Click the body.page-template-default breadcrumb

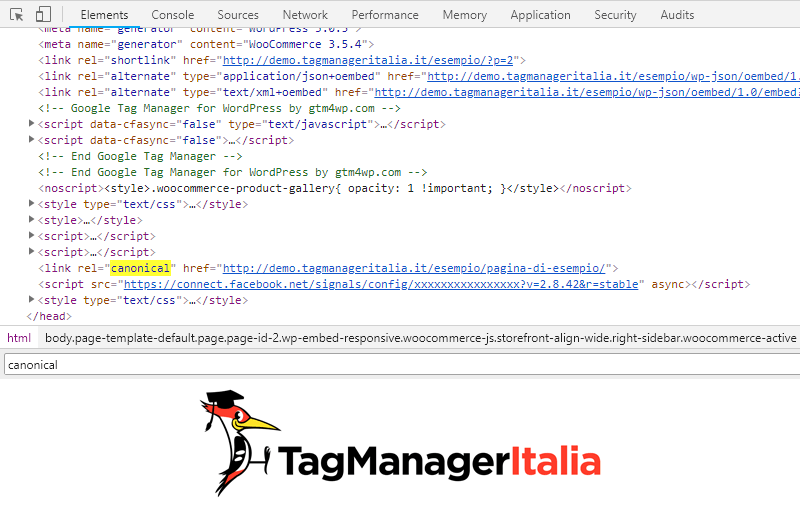(x=420, y=338)
